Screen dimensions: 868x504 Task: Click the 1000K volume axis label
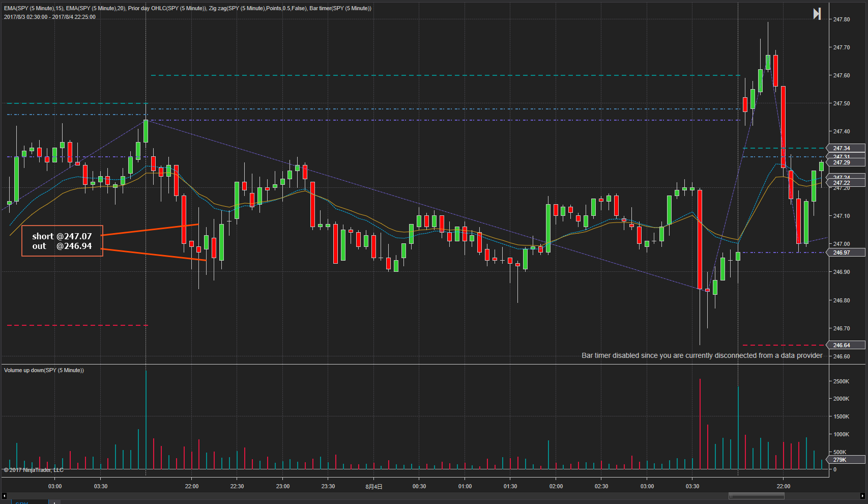(841, 434)
